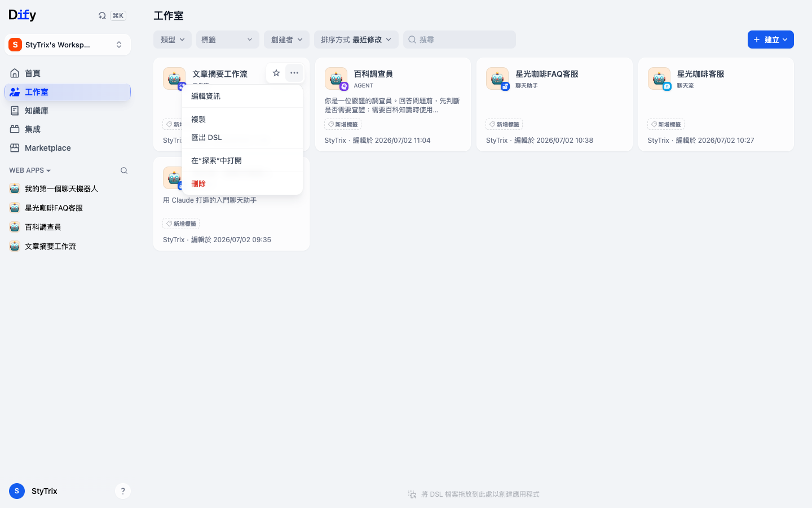Open the 創建者 filter dropdown
812x508 pixels.
click(x=286, y=40)
